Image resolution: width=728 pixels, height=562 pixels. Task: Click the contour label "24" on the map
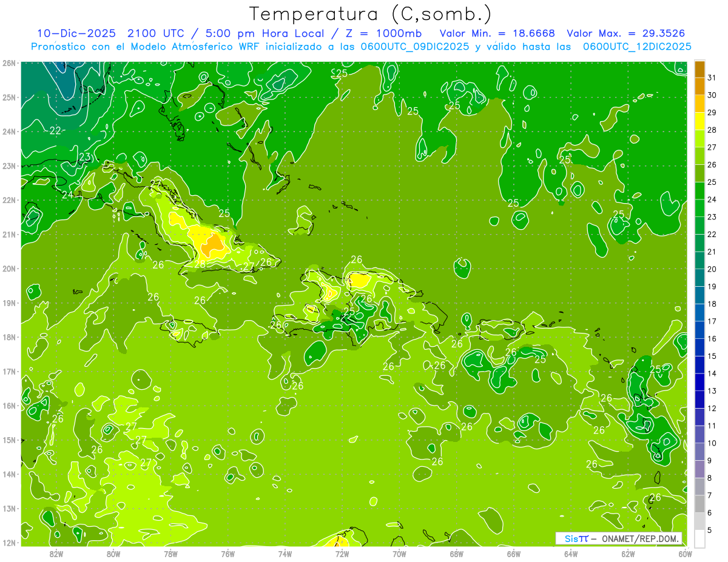(x=67, y=195)
